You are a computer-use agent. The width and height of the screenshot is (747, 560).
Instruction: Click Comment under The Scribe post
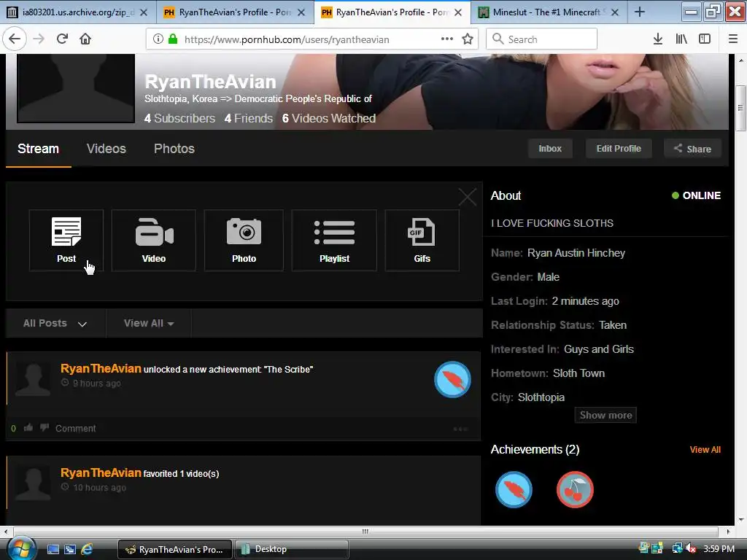[x=75, y=428]
